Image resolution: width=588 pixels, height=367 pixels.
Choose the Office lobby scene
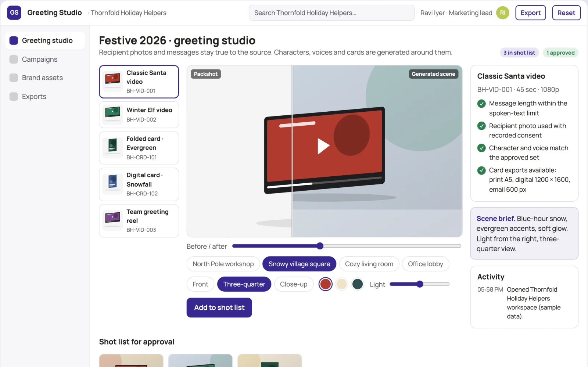pos(426,264)
